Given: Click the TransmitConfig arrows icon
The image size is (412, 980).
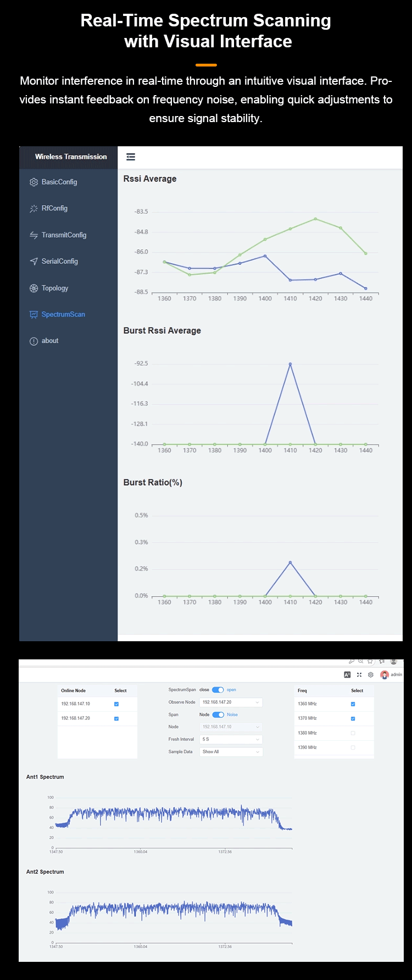Looking at the screenshot, I should click(x=34, y=235).
